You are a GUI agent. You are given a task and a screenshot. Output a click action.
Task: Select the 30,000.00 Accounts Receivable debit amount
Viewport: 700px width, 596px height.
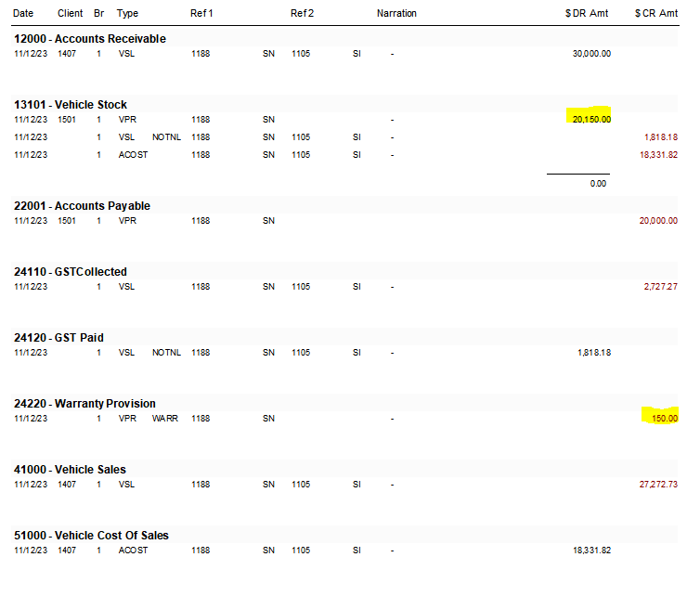(x=591, y=54)
